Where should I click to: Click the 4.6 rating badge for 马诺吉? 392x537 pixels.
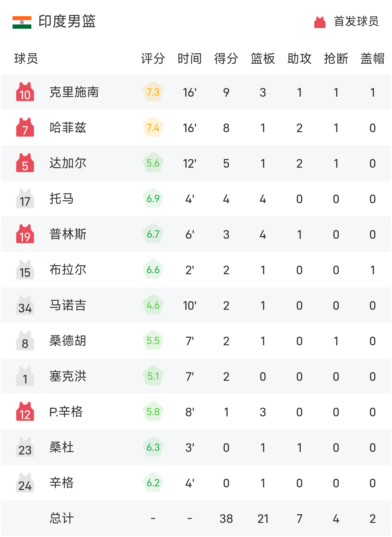point(153,305)
